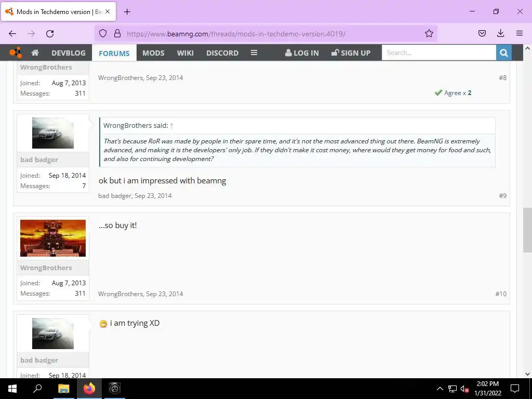Click the up arrow in WrongBrothers quote

click(171, 126)
